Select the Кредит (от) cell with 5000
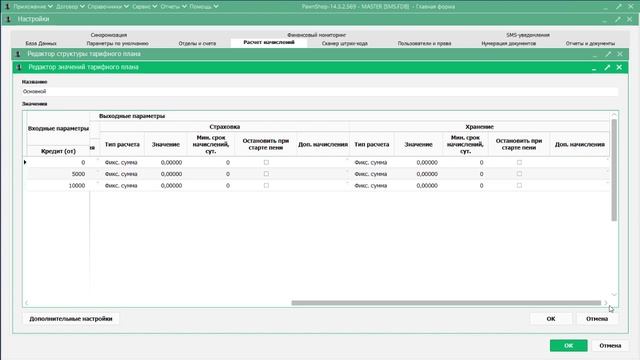 pyautogui.click(x=58, y=174)
